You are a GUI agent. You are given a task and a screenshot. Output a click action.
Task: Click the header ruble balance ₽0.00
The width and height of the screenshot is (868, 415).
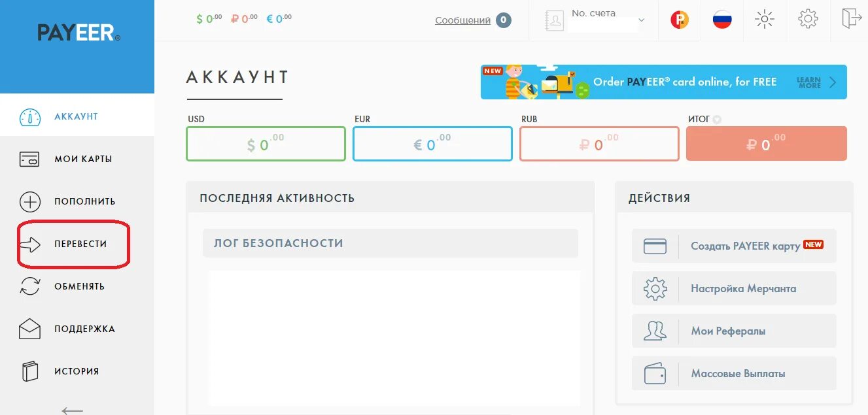point(244,19)
